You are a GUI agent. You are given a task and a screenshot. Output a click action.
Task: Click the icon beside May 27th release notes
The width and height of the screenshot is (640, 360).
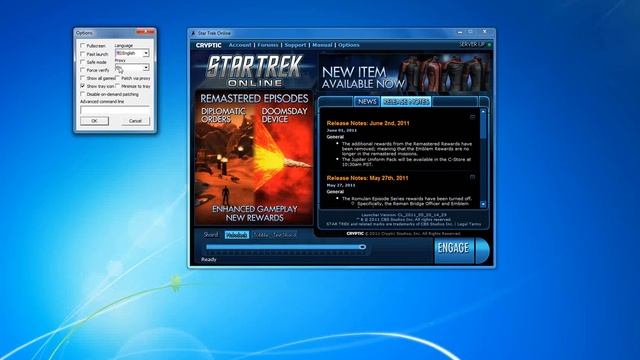click(473, 177)
